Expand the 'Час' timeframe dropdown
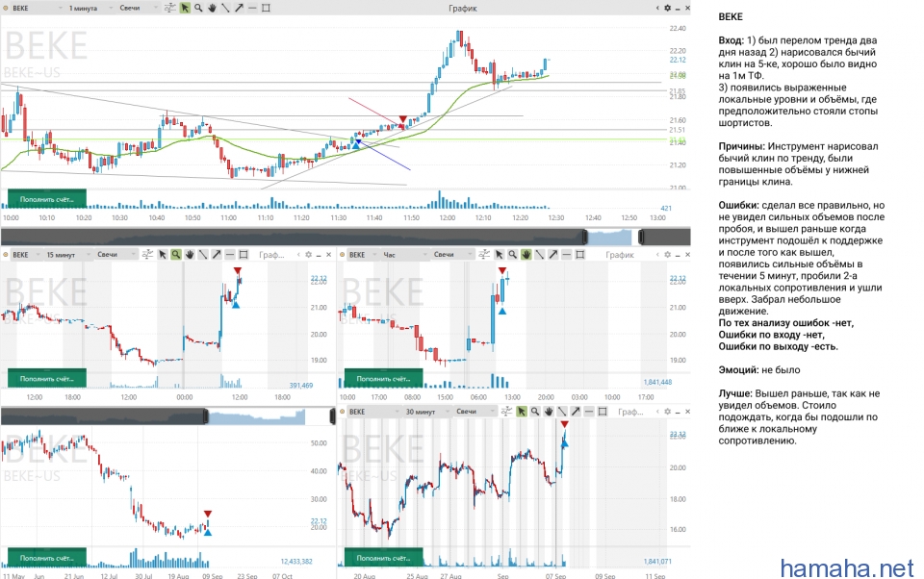 tap(424, 255)
